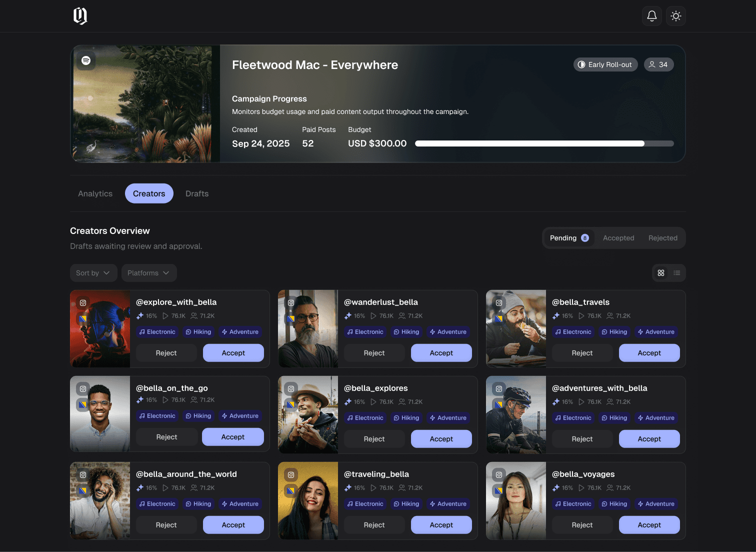Accept @bella_voyages
The height and width of the screenshot is (552, 756).
[649, 525]
